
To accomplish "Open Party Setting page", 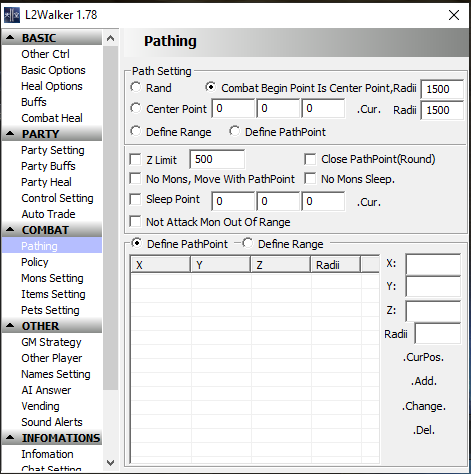I will (53, 150).
